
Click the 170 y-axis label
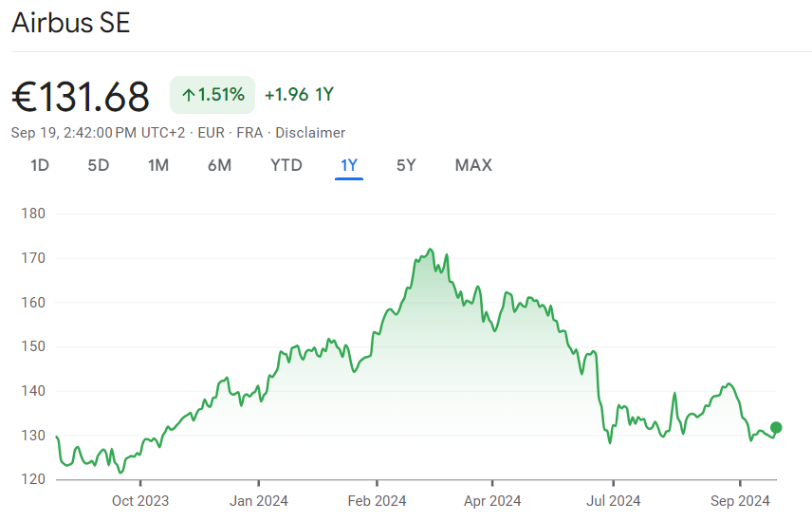(x=33, y=258)
